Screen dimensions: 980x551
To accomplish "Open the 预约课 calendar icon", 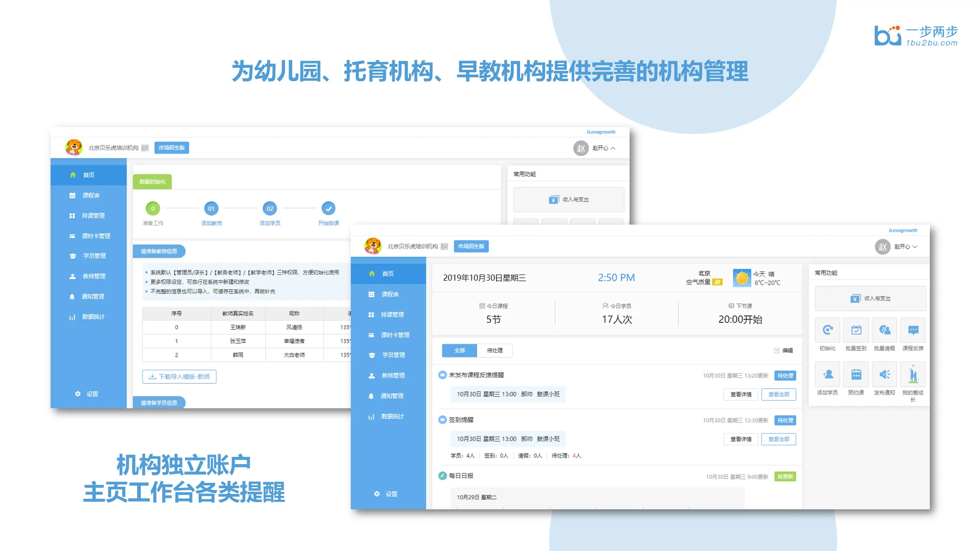I will [856, 374].
